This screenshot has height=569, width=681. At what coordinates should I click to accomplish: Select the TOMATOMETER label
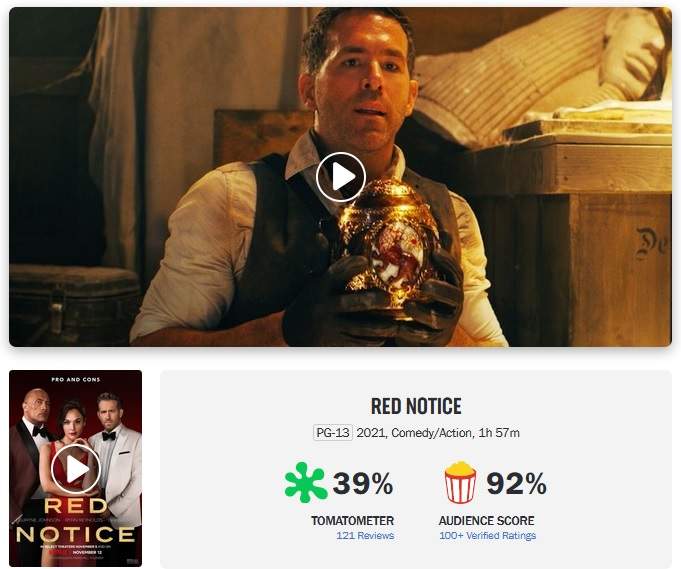click(353, 520)
